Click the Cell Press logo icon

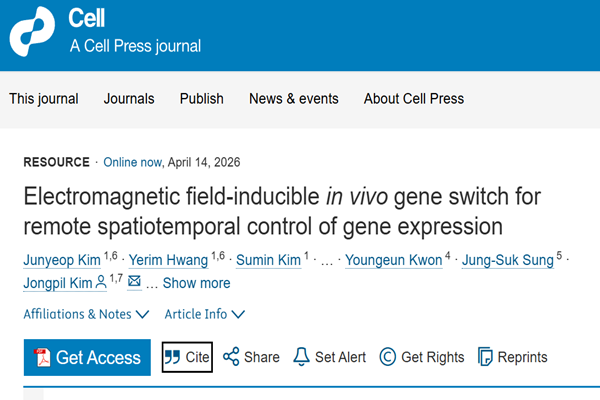(34, 33)
